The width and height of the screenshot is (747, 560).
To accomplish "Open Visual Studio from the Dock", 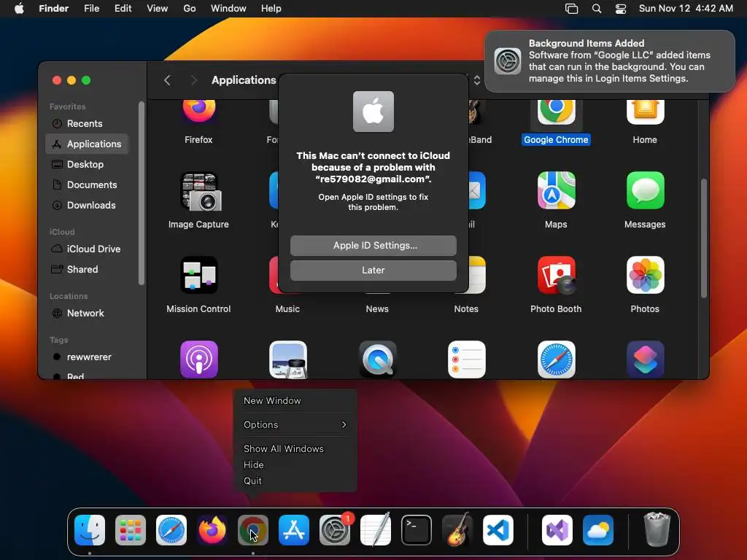I will tap(557, 530).
